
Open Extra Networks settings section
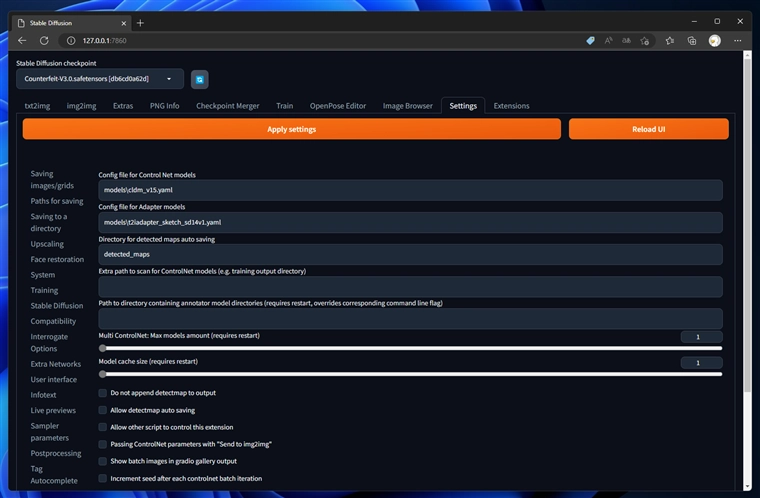pos(56,364)
